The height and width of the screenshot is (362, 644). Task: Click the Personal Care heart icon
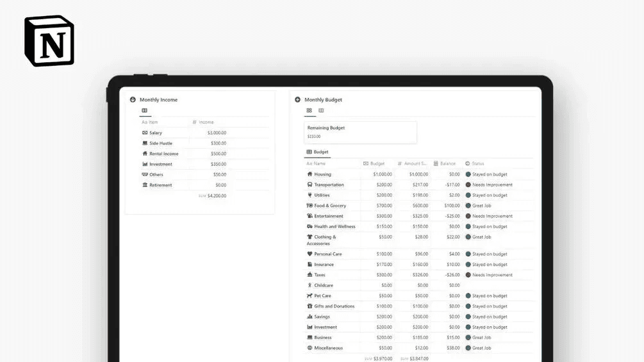coord(310,254)
